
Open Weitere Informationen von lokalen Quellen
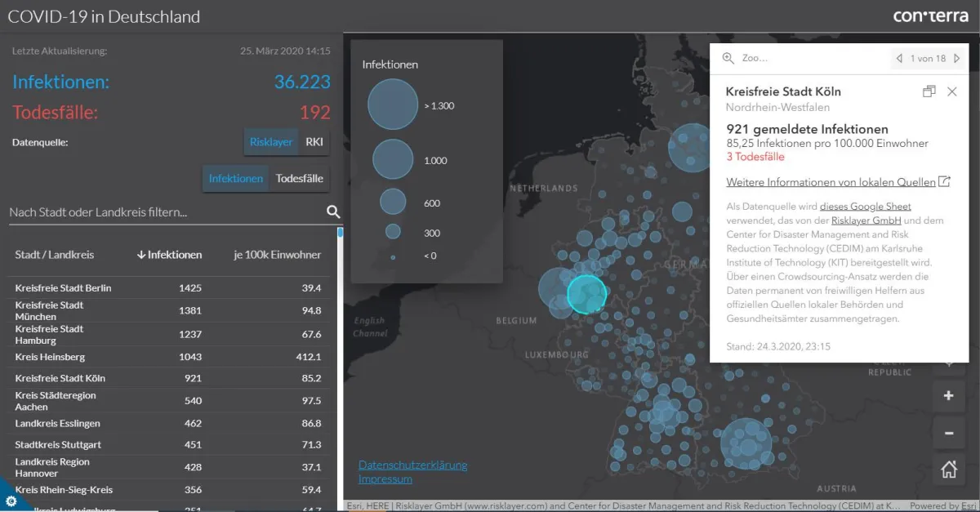(x=830, y=182)
